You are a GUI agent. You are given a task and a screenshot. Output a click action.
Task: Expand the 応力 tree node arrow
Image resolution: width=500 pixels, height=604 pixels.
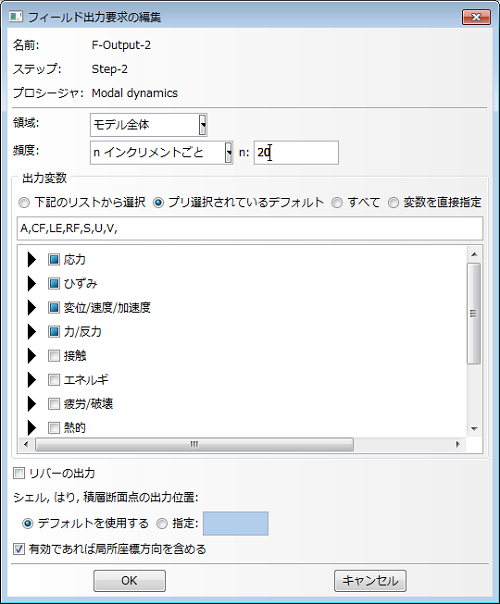point(32,260)
